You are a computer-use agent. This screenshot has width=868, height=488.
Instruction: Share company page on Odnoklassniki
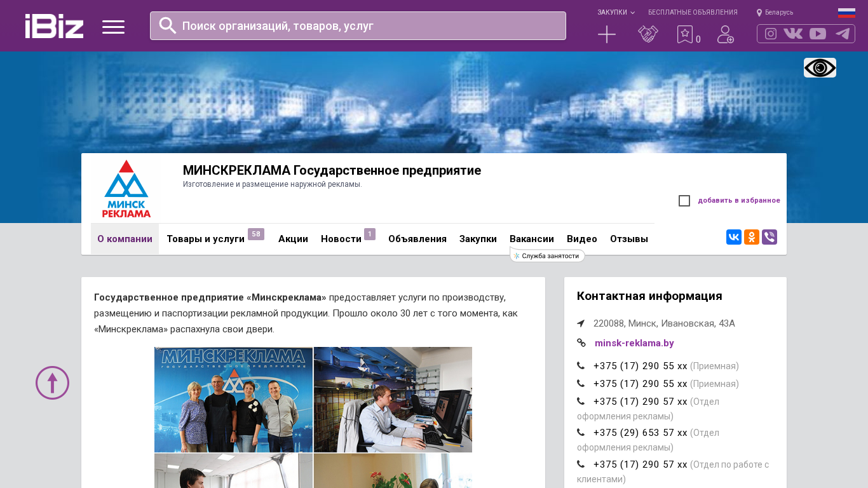point(752,237)
